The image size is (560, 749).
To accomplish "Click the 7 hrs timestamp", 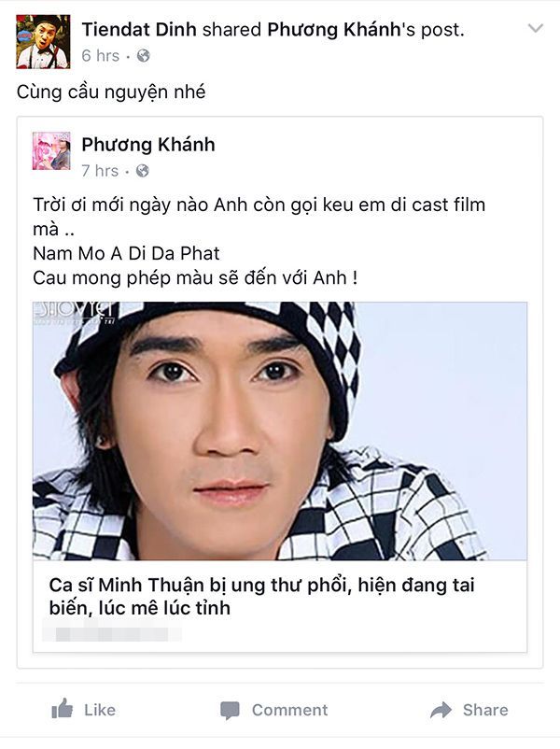I will click(100, 171).
